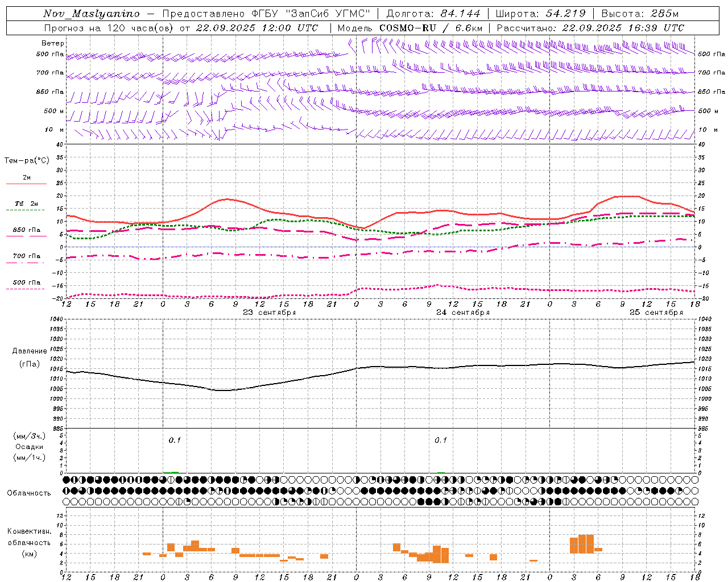Click the 'Давление' pressure panel label

[x=30, y=351]
